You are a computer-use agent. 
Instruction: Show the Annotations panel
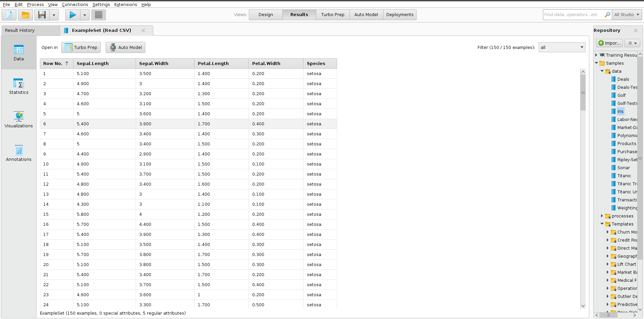(x=19, y=153)
